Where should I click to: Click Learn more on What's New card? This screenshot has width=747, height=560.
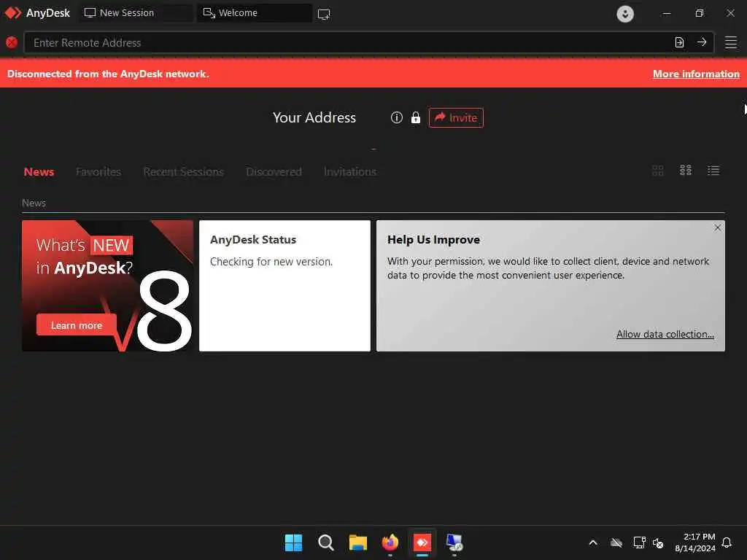point(77,325)
